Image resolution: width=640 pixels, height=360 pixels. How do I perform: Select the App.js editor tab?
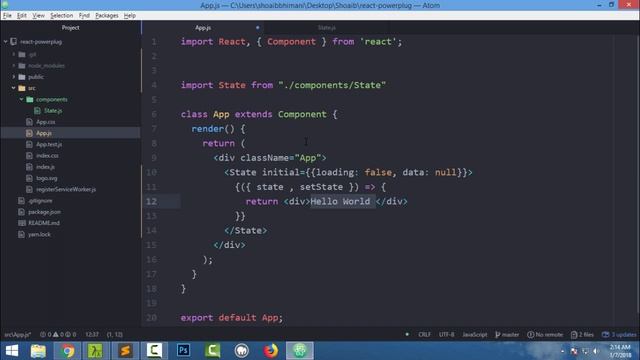pos(203,28)
